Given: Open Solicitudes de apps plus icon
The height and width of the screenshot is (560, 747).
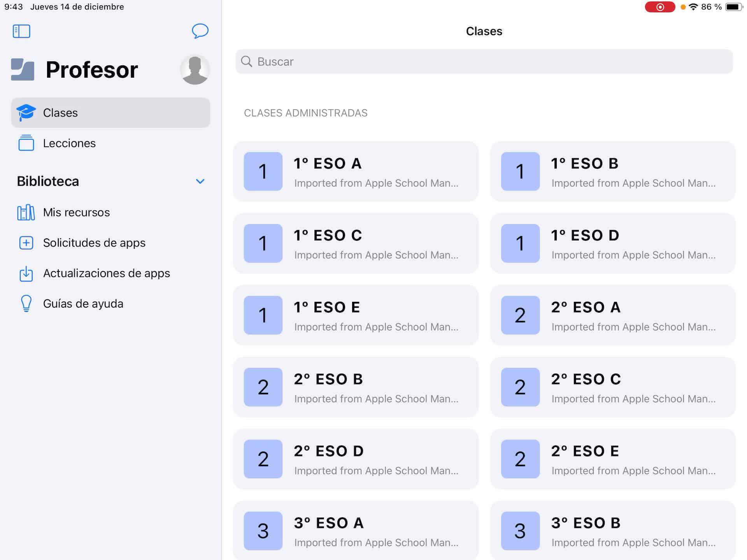Looking at the screenshot, I should (26, 243).
